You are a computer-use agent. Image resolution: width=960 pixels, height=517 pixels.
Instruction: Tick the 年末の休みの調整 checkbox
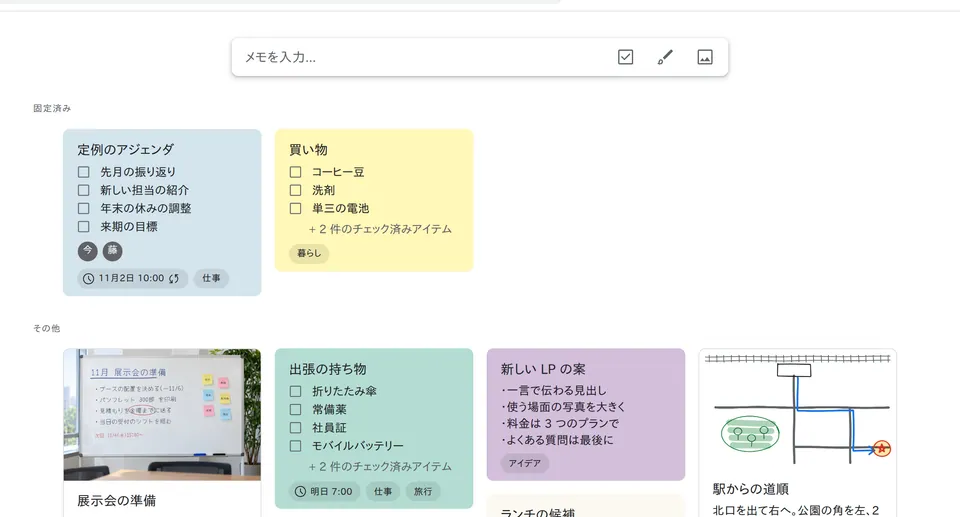pyautogui.click(x=84, y=208)
